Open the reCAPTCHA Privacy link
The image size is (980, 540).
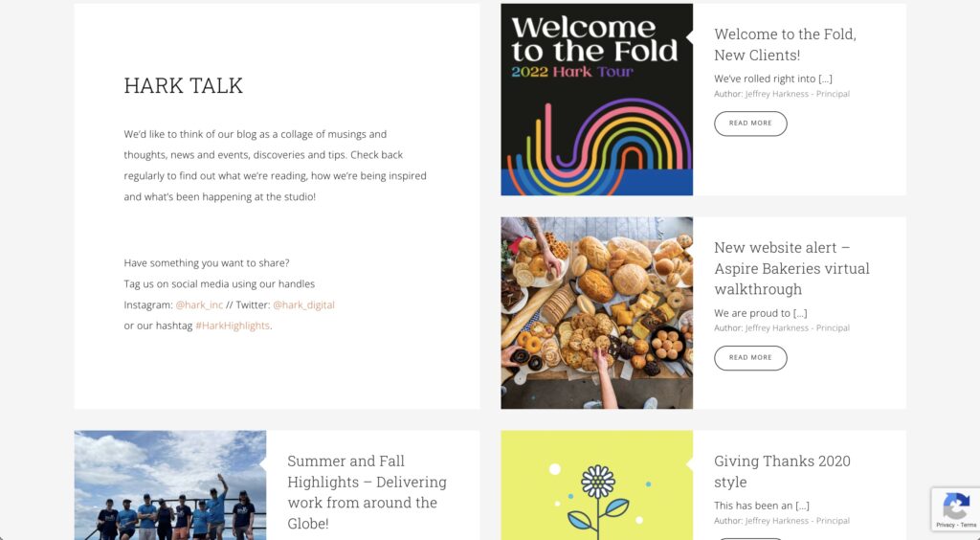tap(946, 525)
